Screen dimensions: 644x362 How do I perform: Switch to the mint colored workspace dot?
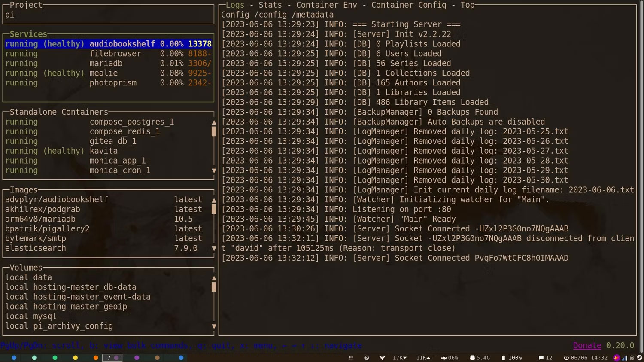point(34,358)
